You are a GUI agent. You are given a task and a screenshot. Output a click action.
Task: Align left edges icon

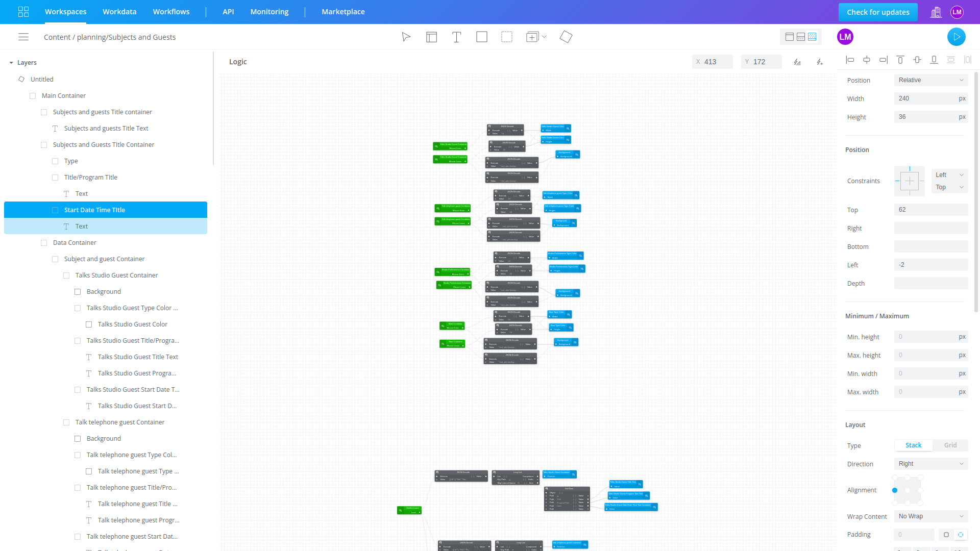850,60
